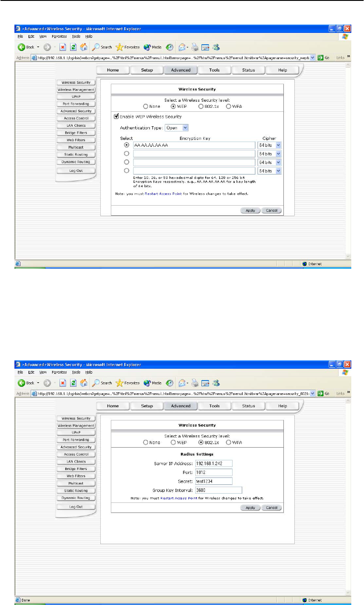Click the Go arrow icon in the bottom 802.1x window address bar

pos(321,393)
